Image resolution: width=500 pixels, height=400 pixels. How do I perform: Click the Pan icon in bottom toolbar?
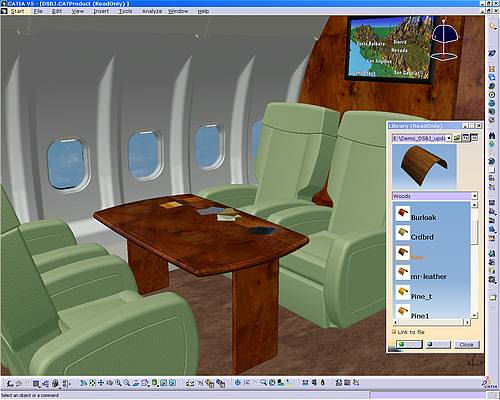point(101,383)
